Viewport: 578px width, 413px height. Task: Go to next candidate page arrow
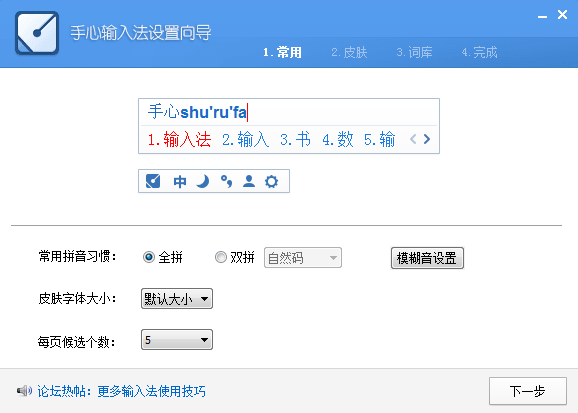(x=427, y=139)
